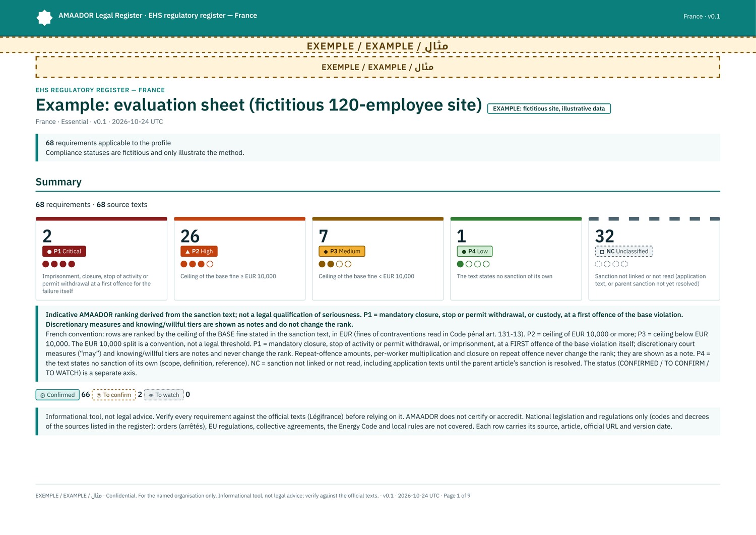Select the To confirm status badge
This screenshot has height=535, width=756.
114,395
